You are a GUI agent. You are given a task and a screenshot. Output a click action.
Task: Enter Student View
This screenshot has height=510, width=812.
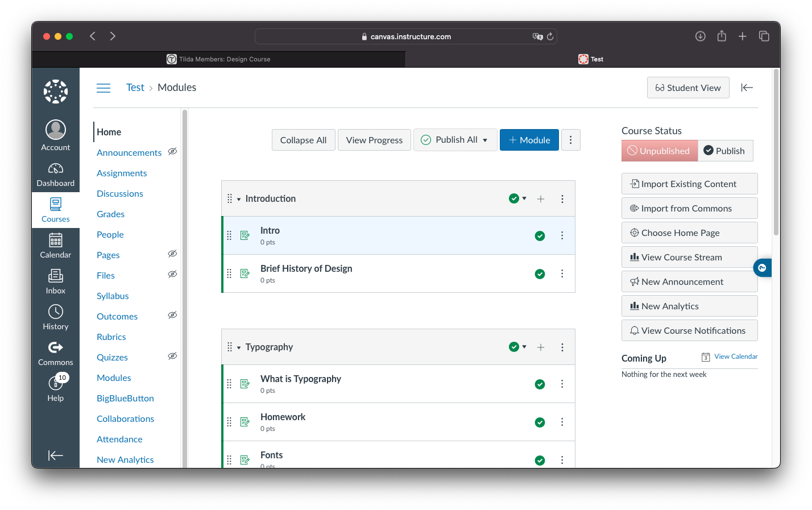pos(688,88)
